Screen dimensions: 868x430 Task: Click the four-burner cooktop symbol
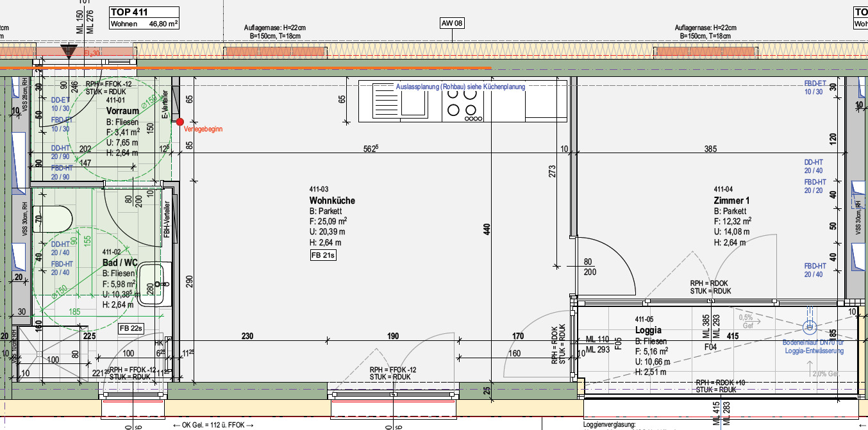[x=462, y=102]
